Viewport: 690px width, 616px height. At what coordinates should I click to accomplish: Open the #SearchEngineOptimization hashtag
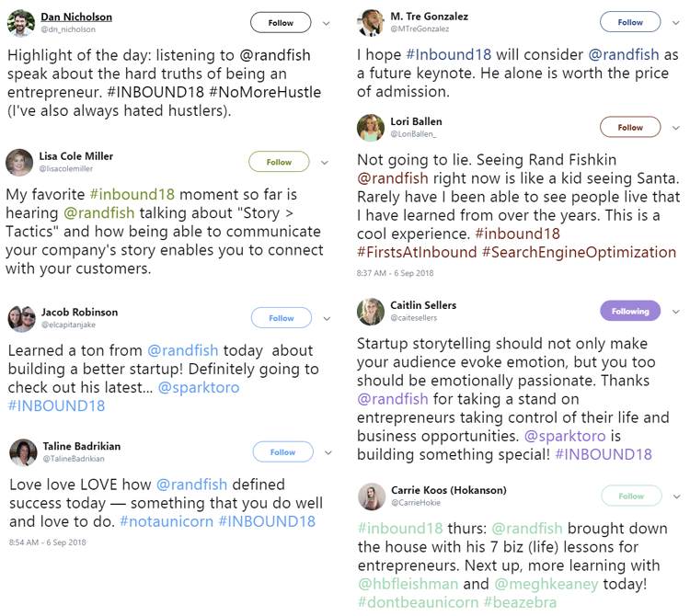click(579, 253)
